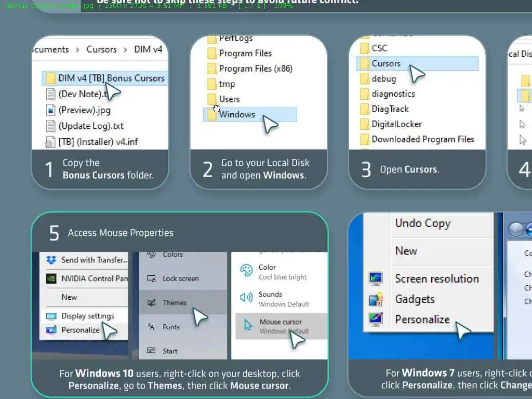Screen dimensions: 532x399
Task: Open Fonts in Settings sidebar
Action: (x=183, y=327)
